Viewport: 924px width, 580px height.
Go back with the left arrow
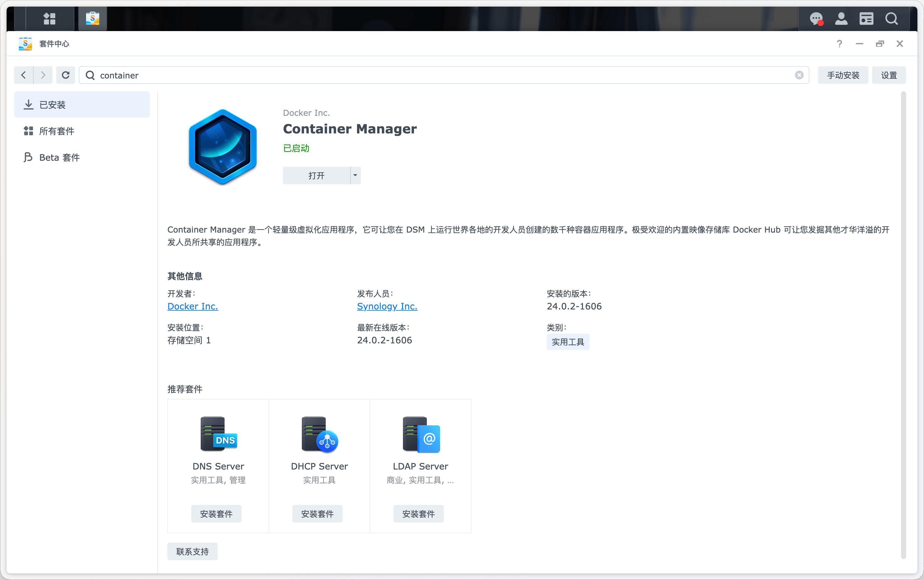(x=24, y=75)
